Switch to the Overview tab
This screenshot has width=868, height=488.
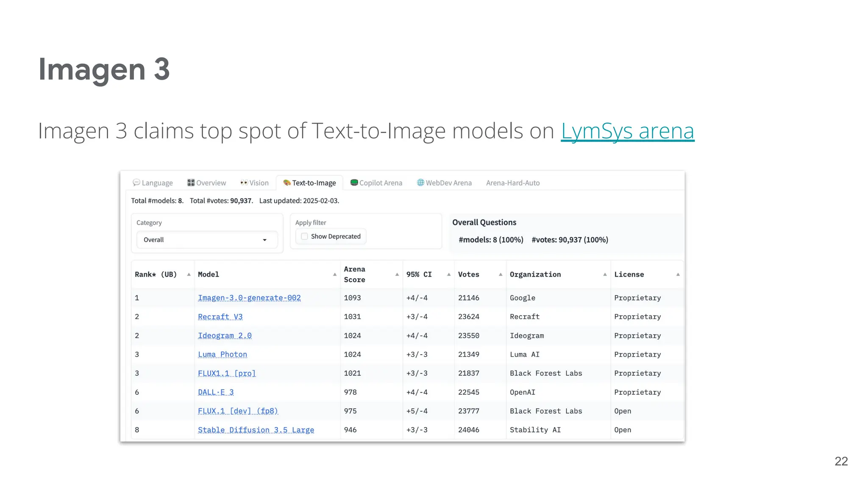point(206,183)
